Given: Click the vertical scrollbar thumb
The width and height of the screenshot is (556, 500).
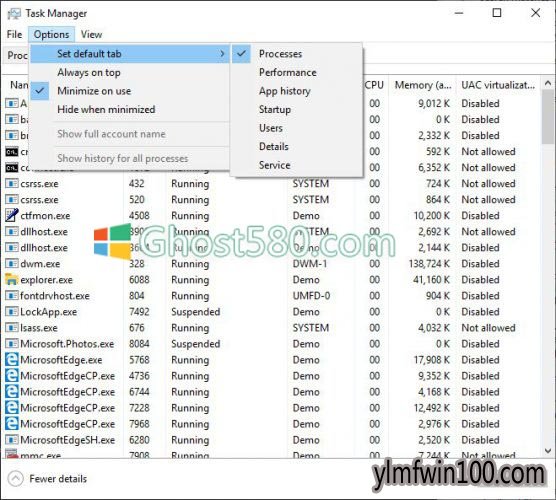Looking at the screenshot, I should click(x=548, y=117).
